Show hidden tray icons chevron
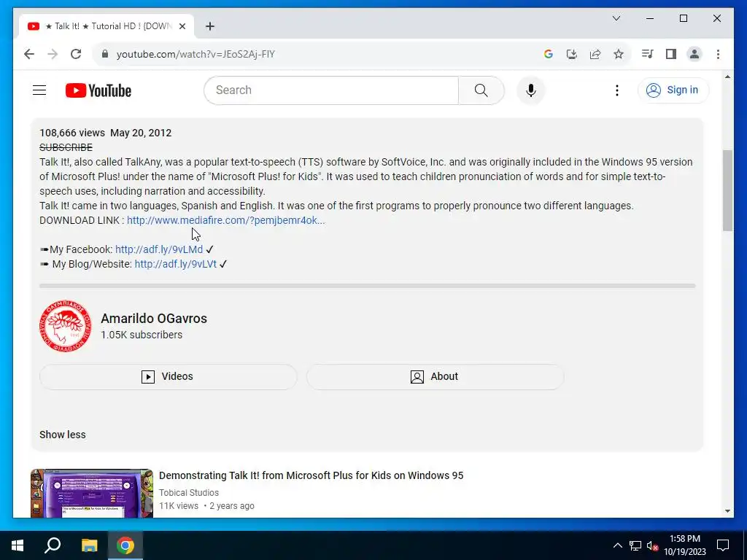The width and height of the screenshot is (747, 560). 617,545
